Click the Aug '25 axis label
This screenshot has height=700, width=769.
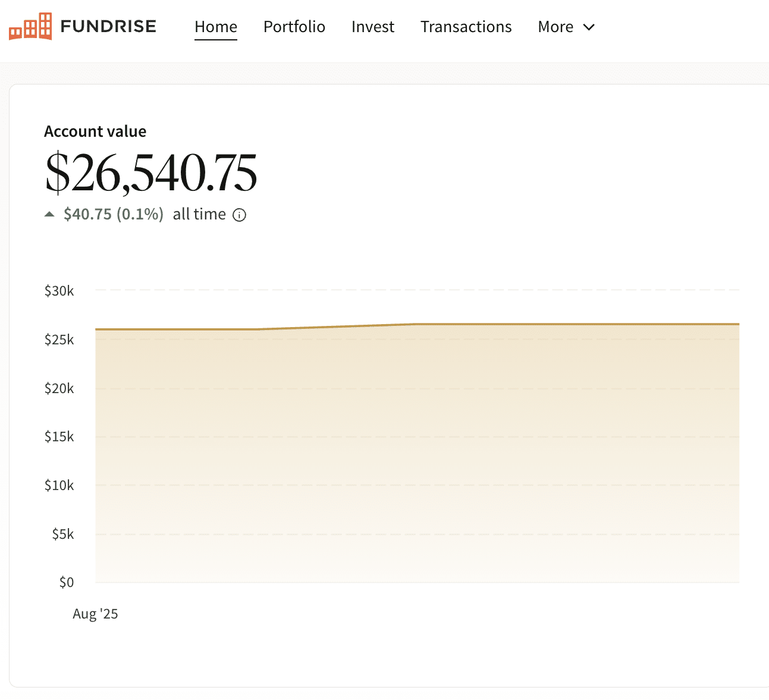[x=95, y=614]
